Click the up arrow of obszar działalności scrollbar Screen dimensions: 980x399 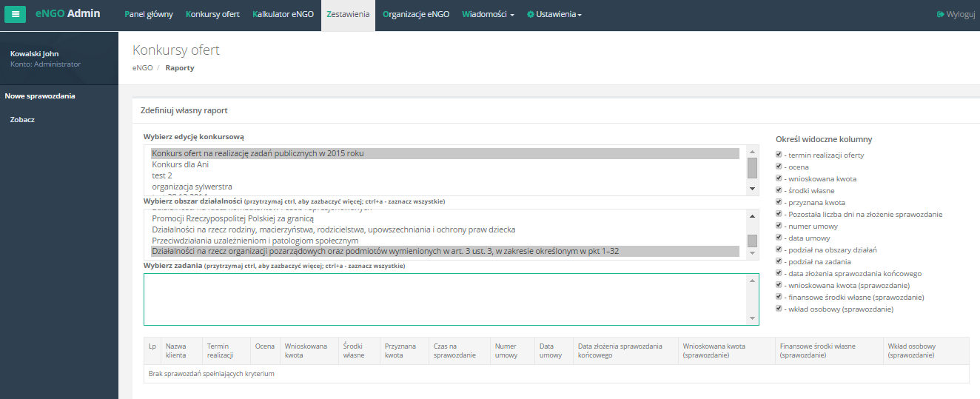(x=753, y=215)
